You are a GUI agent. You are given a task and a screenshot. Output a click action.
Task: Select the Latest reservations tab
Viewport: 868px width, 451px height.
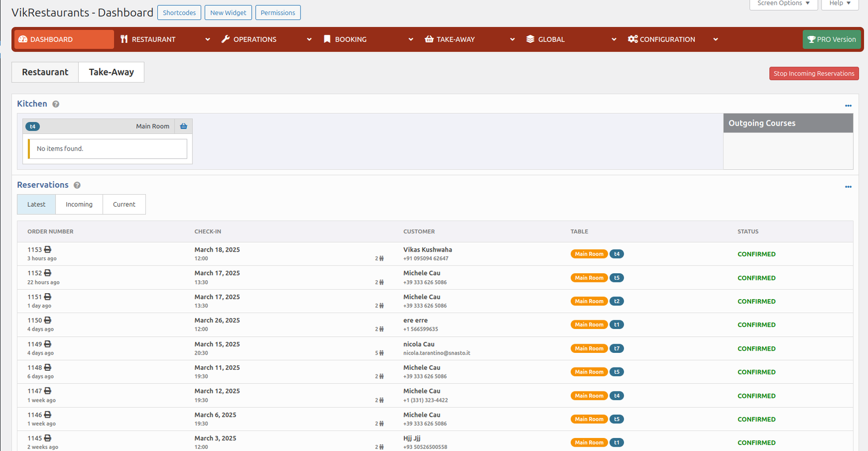click(36, 204)
